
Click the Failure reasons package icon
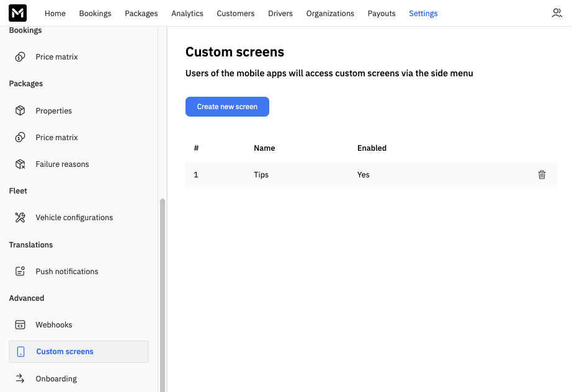(20, 164)
